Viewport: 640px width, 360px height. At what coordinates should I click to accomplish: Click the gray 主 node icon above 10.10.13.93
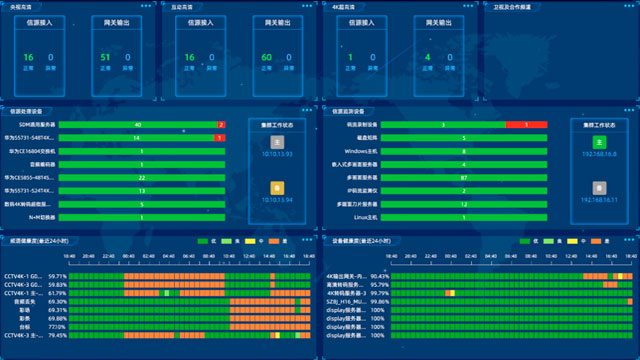[277, 142]
